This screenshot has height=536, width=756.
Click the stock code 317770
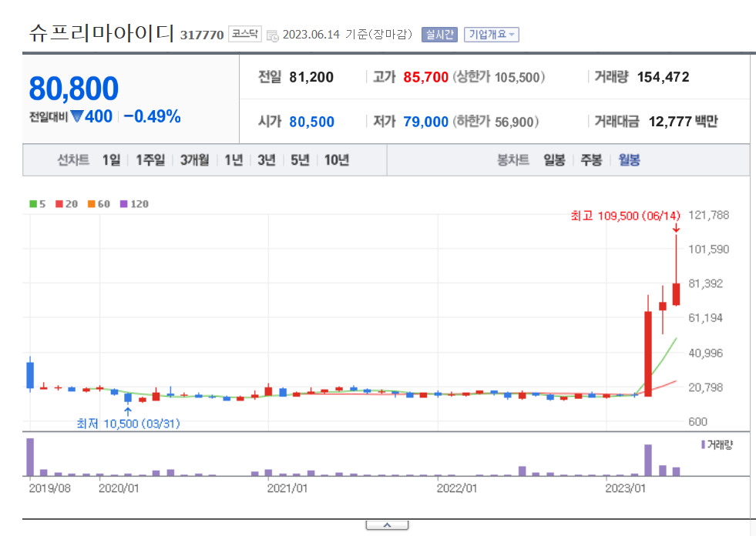[202, 35]
